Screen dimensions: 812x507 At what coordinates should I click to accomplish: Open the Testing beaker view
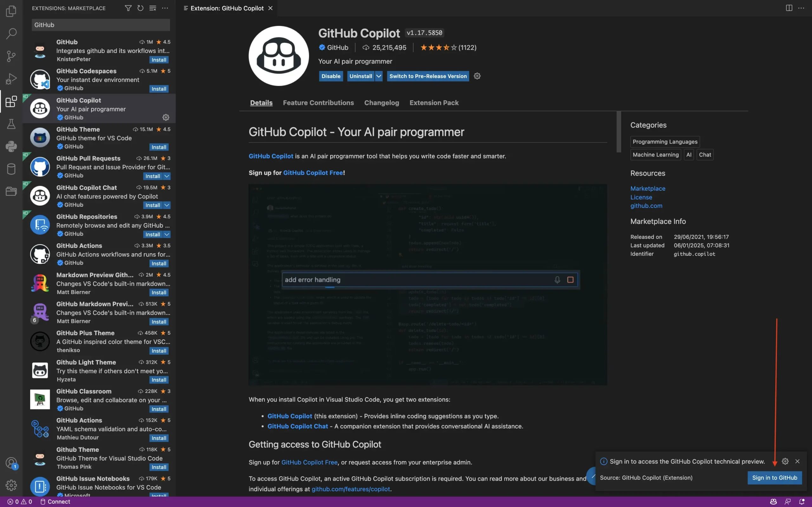tap(11, 124)
